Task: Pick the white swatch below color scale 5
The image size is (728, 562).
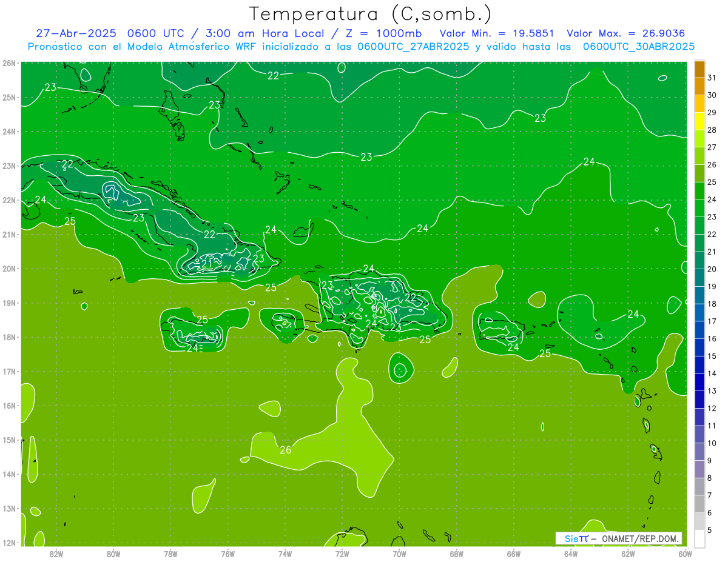Action: pyautogui.click(x=699, y=538)
